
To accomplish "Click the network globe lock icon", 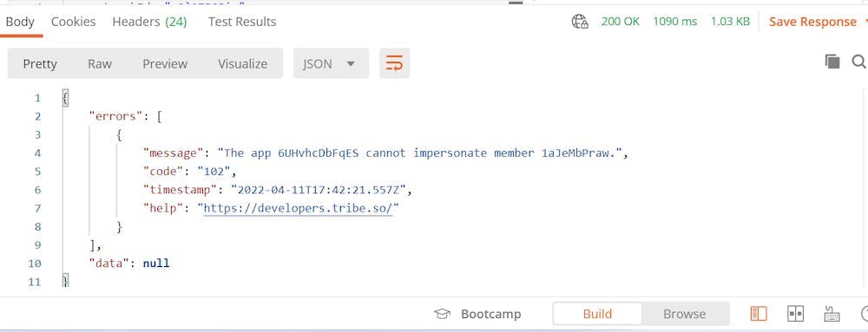I will click(x=580, y=22).
